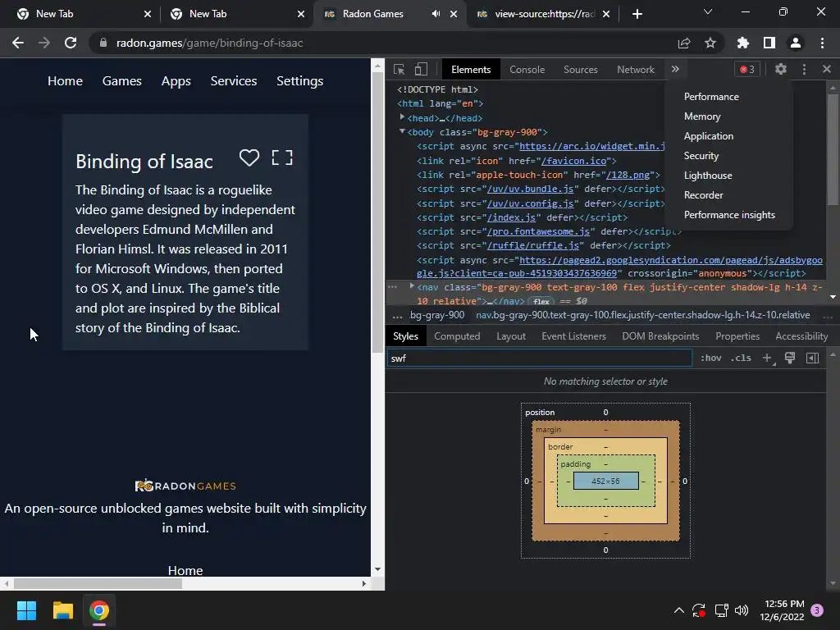
Task: Toggle the computed styles sidebar icon
Action: [x=813, y=358]
